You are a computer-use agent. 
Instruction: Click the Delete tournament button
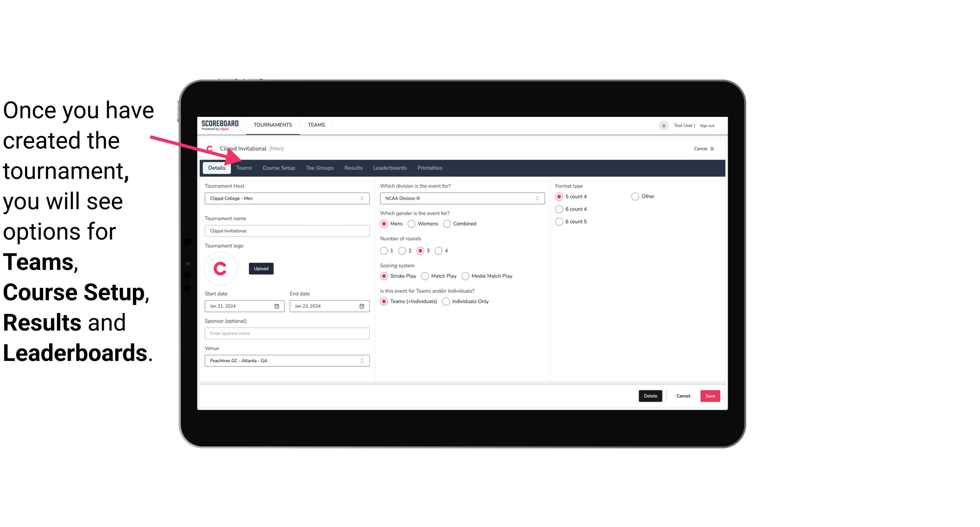650,395
